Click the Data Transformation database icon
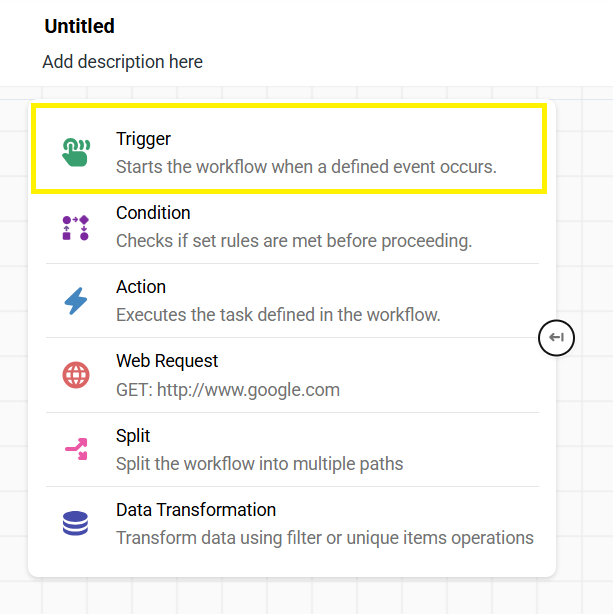This screenshot has width=613, height=614. [75, 523]
